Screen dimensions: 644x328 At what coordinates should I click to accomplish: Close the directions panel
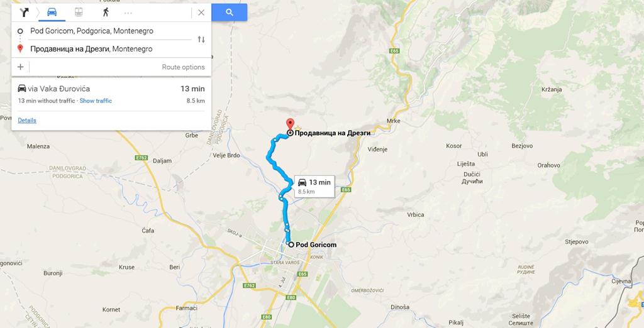[x=201, y=13]
